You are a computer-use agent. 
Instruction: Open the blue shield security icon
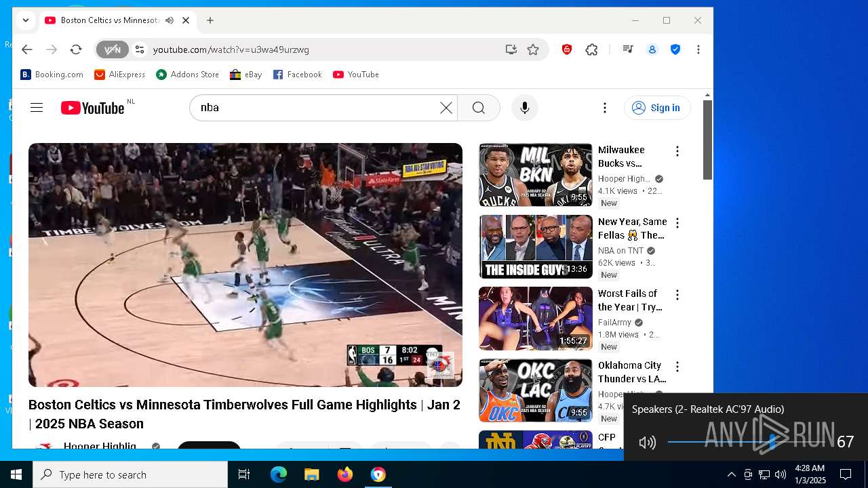[675, 49]
